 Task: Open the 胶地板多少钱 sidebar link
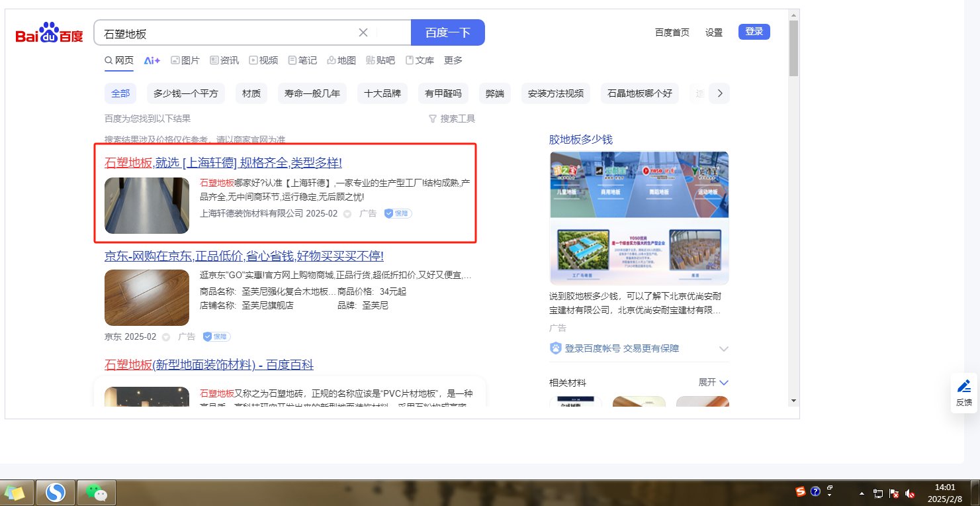click(581, 140)
